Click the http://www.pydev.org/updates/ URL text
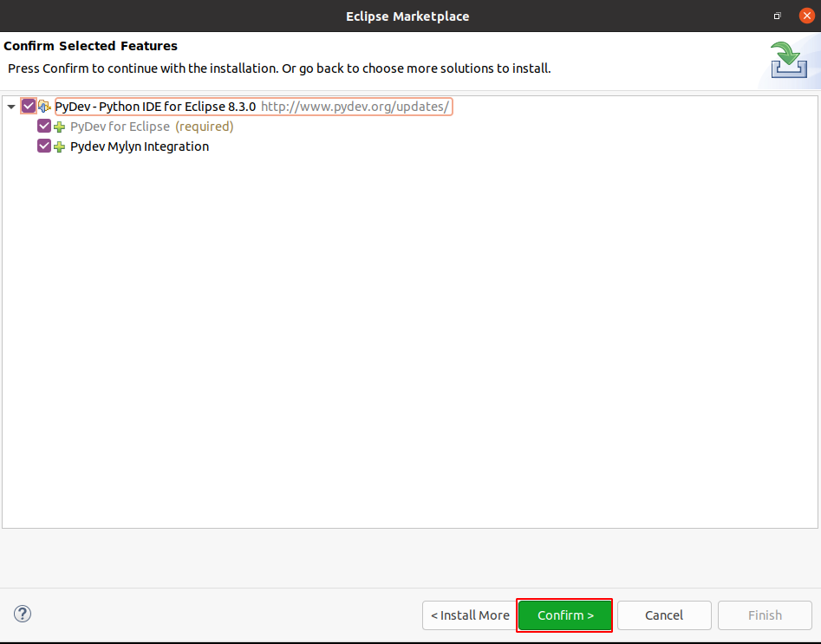This screenshot has width=821, height=644. tap(355, 107)
